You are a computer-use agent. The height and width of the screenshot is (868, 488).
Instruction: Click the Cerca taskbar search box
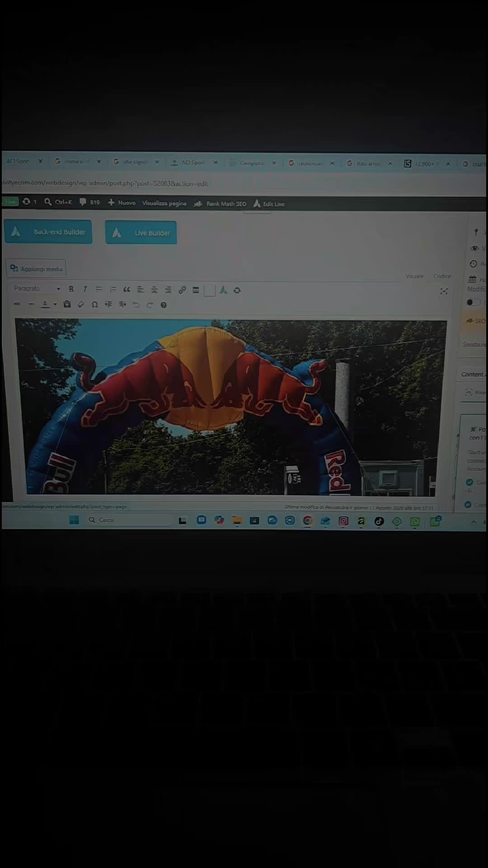[x=129, y=520]
